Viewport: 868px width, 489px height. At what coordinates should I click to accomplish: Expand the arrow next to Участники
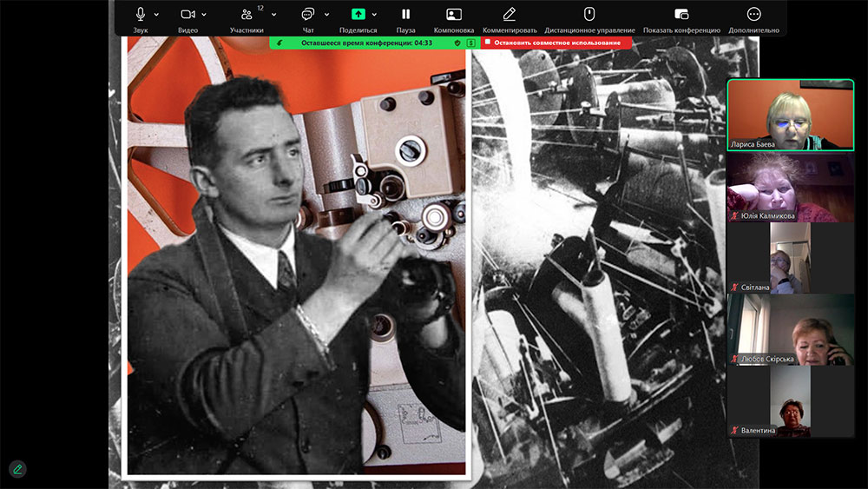coord(273,15)
